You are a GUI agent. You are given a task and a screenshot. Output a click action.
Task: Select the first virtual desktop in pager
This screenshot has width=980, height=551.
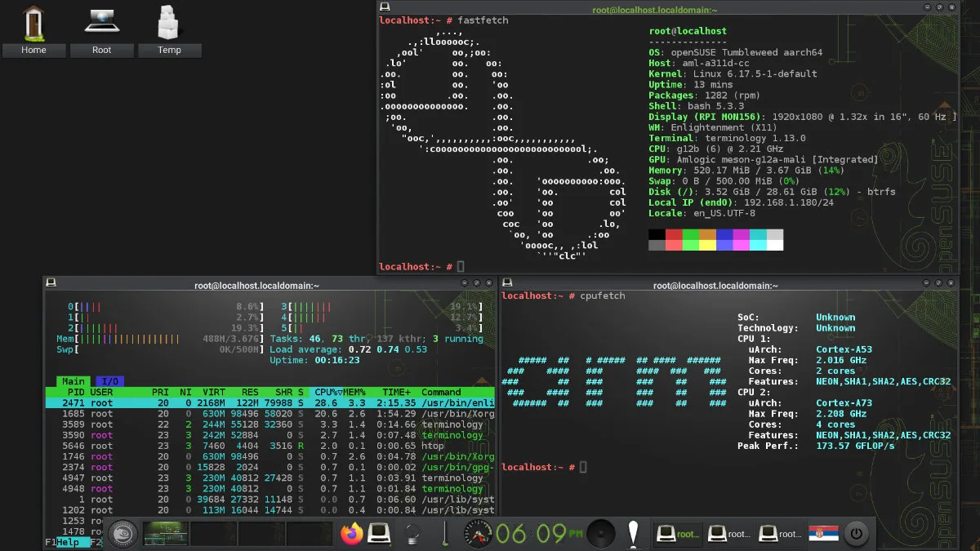click(166, 534)
